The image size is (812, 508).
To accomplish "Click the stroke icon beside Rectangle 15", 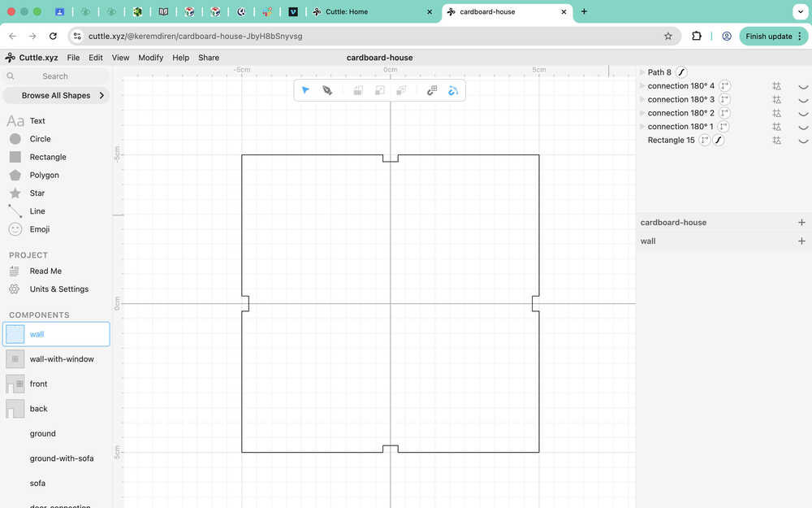I will click(x=719, y=140).
